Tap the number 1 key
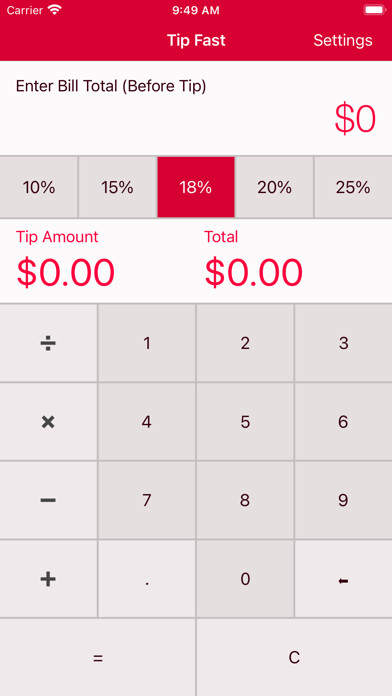The width and height of the screenshot is (392, 696). pyautogui.click(x=147, y=343)
